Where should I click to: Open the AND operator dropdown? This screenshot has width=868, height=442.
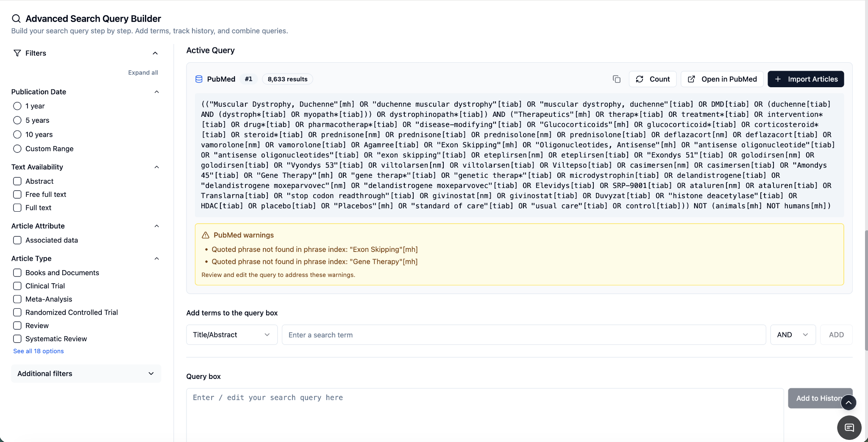click(x=793, y=335)
